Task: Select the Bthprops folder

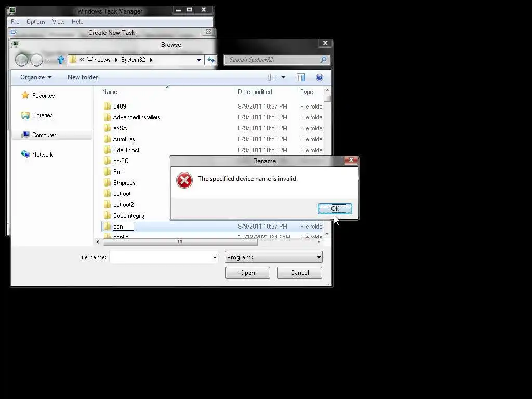Action: pos(124,182)
